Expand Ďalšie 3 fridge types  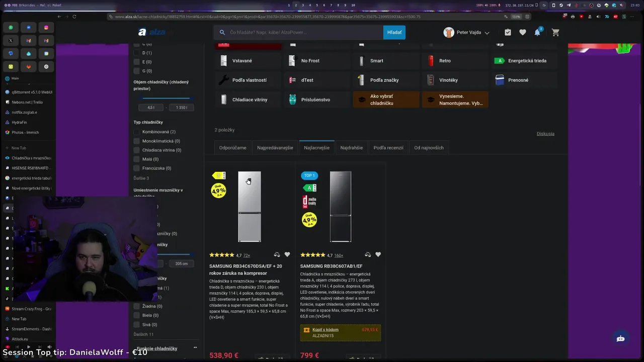pos(141,178)
